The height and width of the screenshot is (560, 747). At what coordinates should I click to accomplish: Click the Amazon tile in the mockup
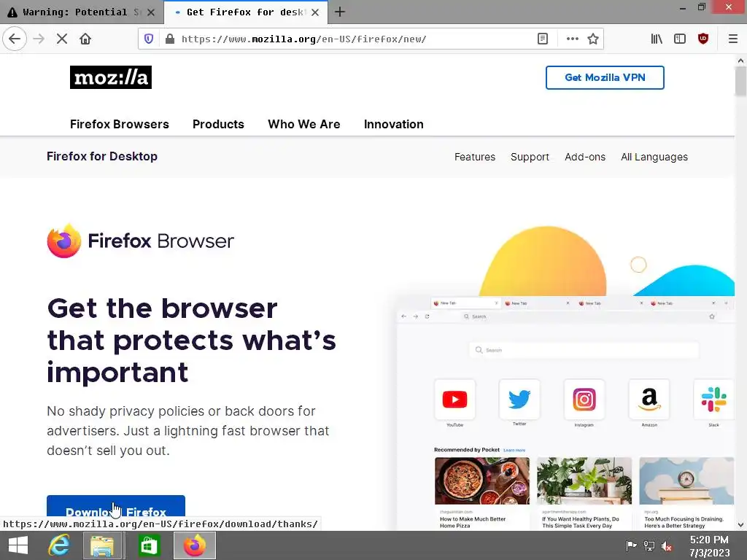pos(649,400)
